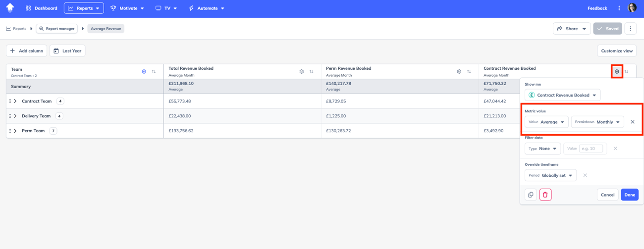Click the Add column button
The width and height of the screenshot is (644, 249).
click(x=27, y=51)
